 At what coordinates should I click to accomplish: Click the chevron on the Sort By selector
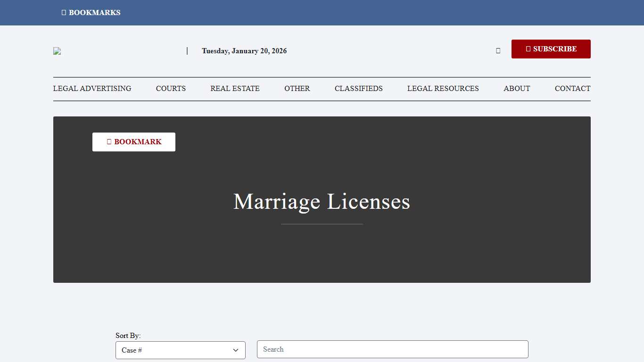pyautogui.click(x=235, y=350)
